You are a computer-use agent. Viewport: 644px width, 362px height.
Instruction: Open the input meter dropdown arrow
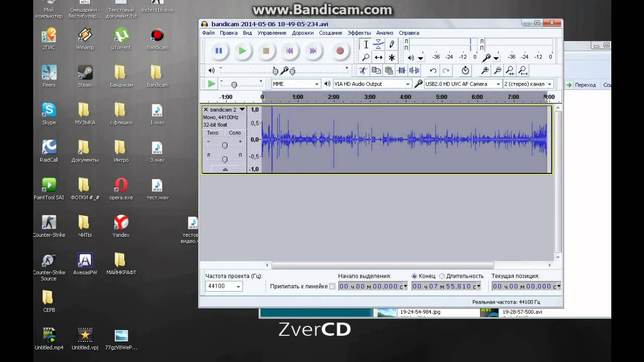(496, 58)
